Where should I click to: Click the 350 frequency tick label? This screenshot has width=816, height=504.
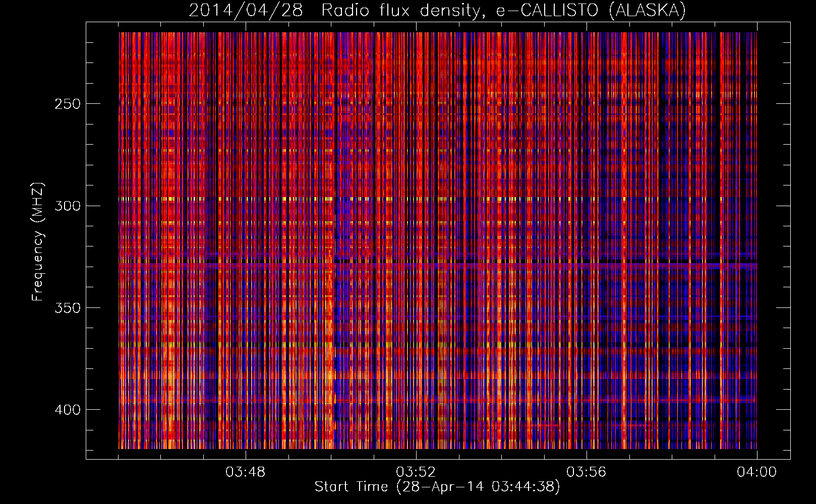[x=67, y=308]
